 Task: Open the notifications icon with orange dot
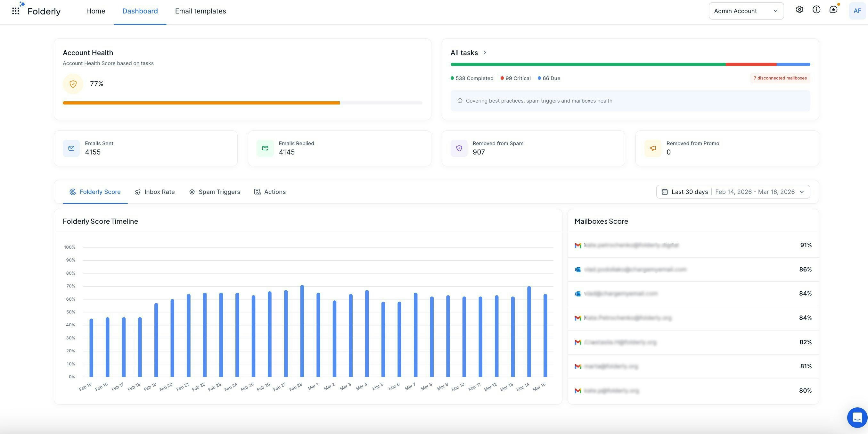[833, 10]
